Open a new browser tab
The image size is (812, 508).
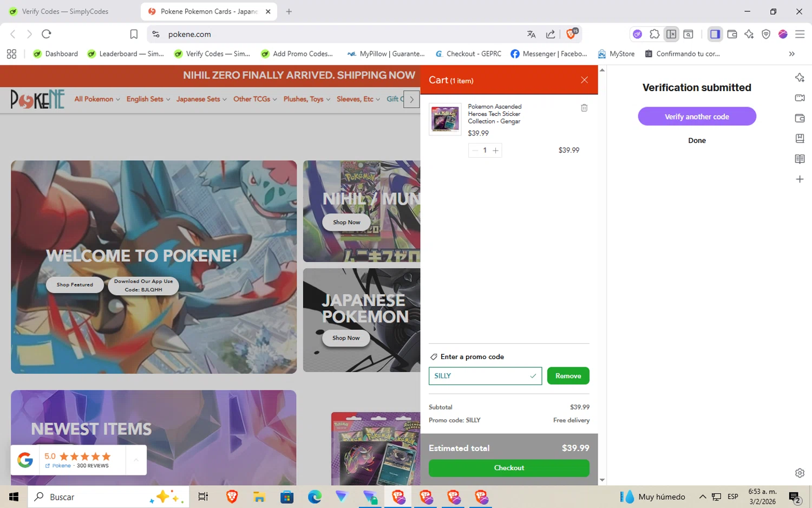coord(289,11)
